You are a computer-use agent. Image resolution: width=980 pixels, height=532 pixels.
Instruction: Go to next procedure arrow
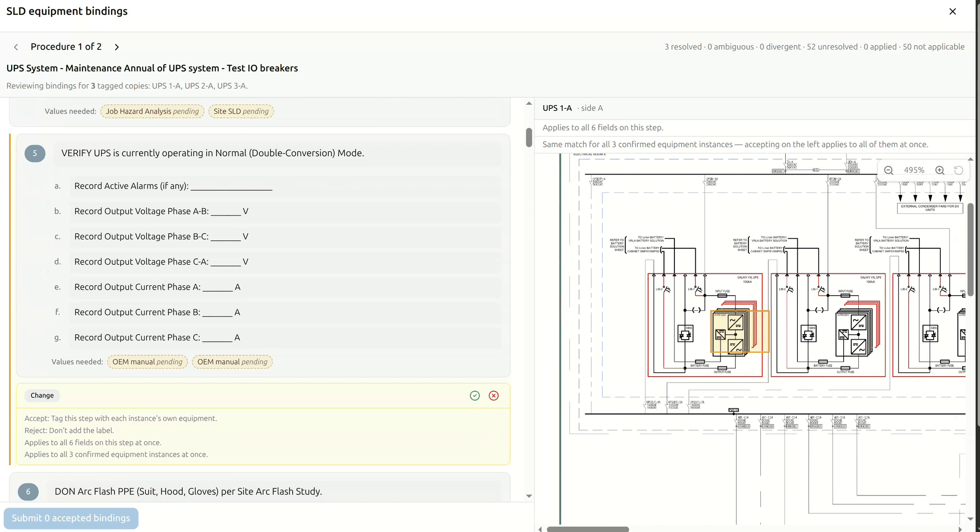117,47
